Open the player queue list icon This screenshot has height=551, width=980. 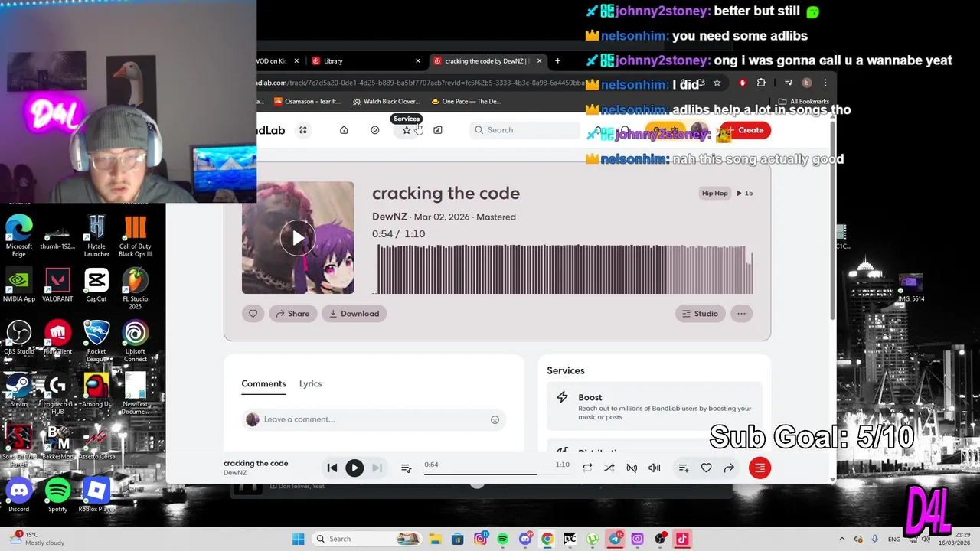[x=407, y=468]
